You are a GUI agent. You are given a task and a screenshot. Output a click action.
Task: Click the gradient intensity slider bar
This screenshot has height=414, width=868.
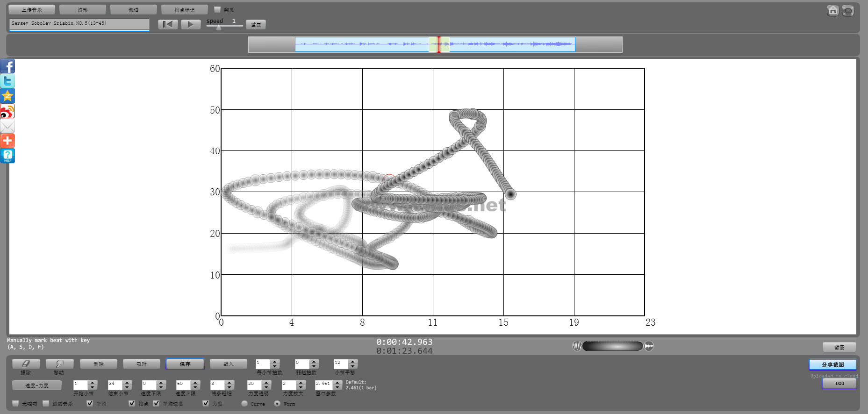click(613, 346)
